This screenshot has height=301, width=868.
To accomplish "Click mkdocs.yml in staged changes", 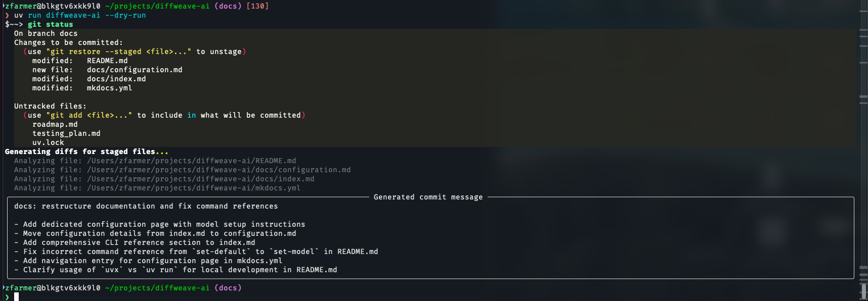I will [109, 88].
